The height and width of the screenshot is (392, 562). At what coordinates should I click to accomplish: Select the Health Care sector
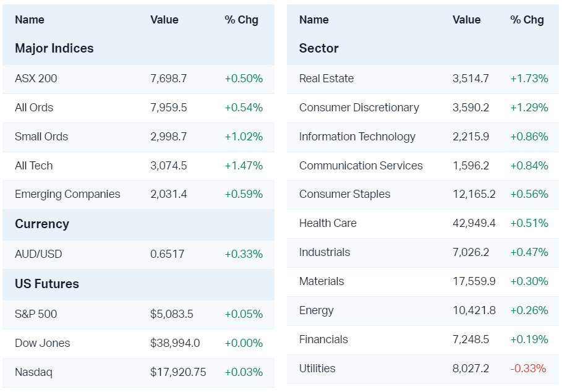pos(328,223)
